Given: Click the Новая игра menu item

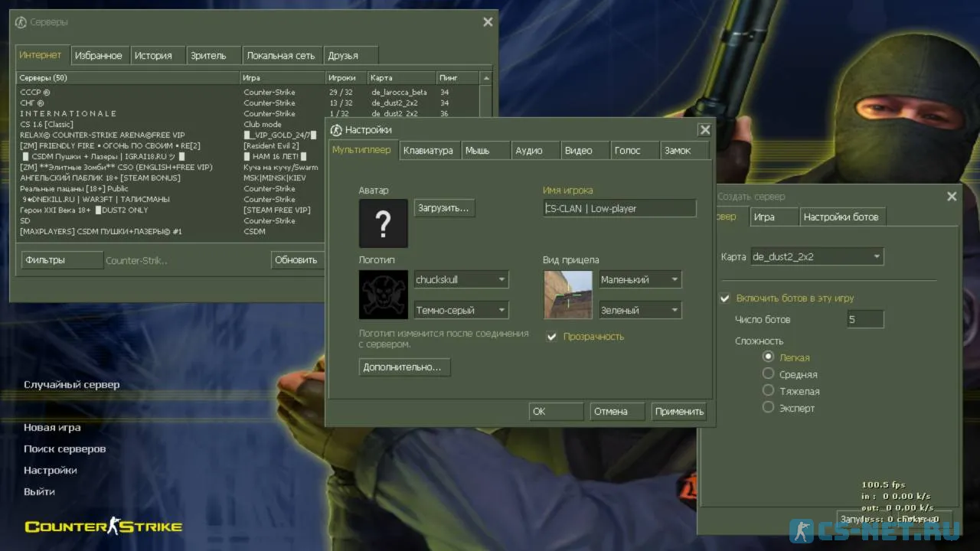Looking at the screenshot, I should (x=52, y=428).
